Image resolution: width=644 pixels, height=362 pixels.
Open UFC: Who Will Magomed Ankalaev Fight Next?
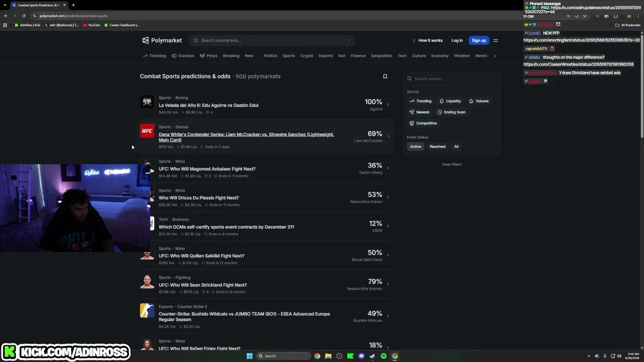pyautogui.click(x=207, y=169)
